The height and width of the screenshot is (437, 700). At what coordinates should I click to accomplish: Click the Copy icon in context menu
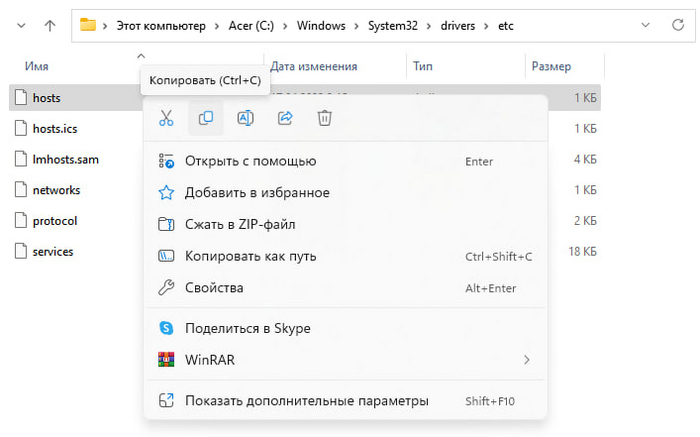(205, 118)
